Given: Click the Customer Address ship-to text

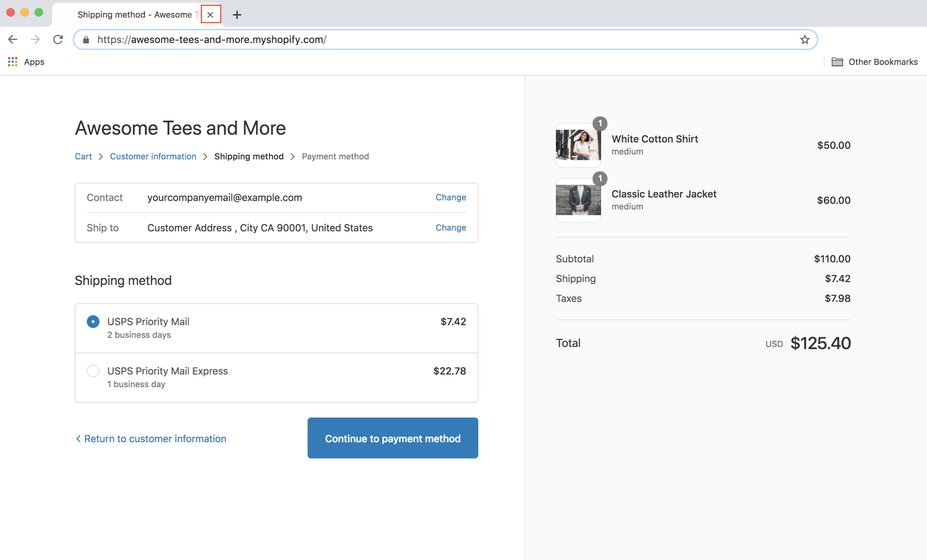Looking at the screenshot, I should [x=260, y=228].
